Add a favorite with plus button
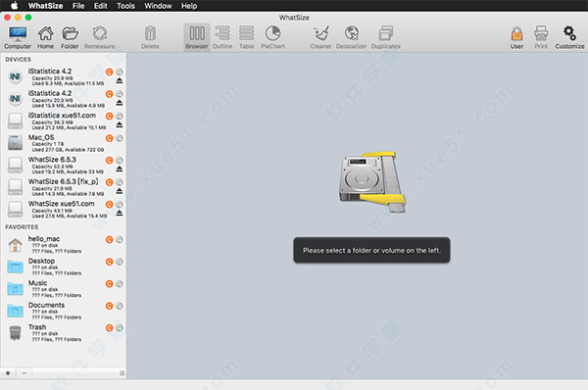 point(8,372)
